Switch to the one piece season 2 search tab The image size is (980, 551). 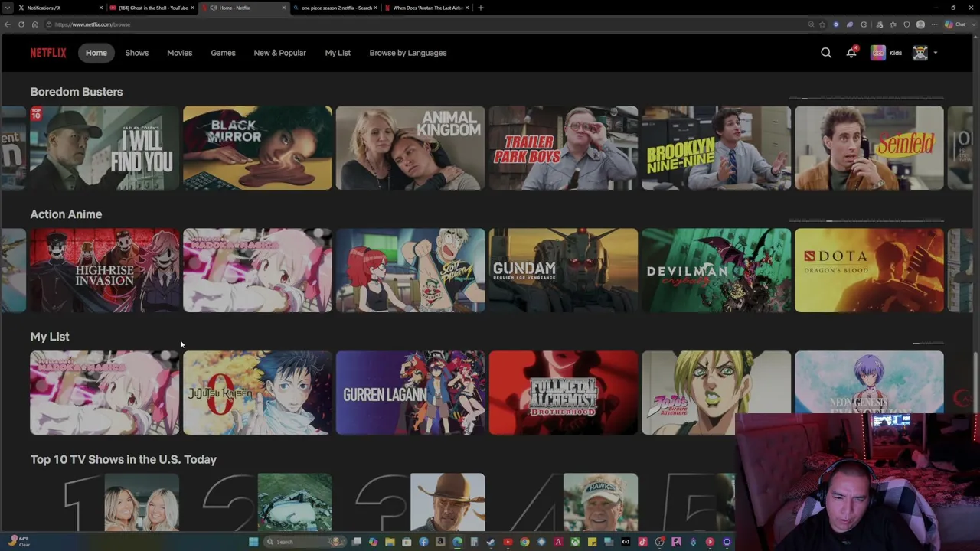[335, 8]
